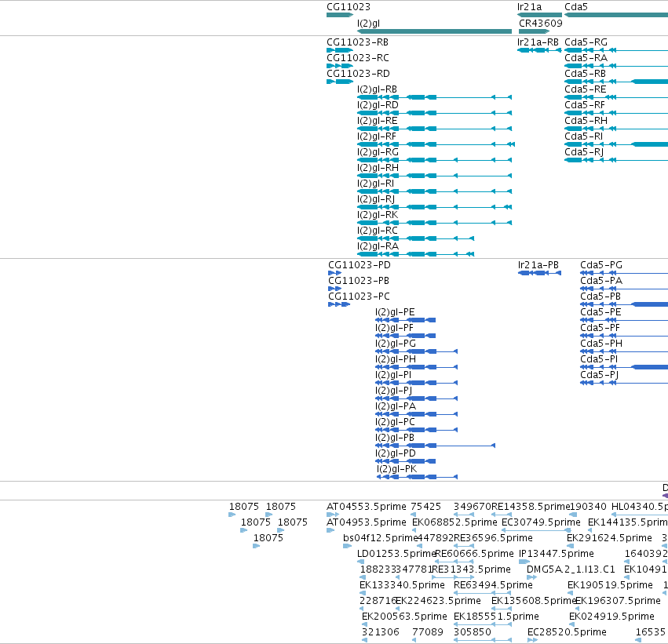Select protein CG11023-PD

(x=335, y=273)
